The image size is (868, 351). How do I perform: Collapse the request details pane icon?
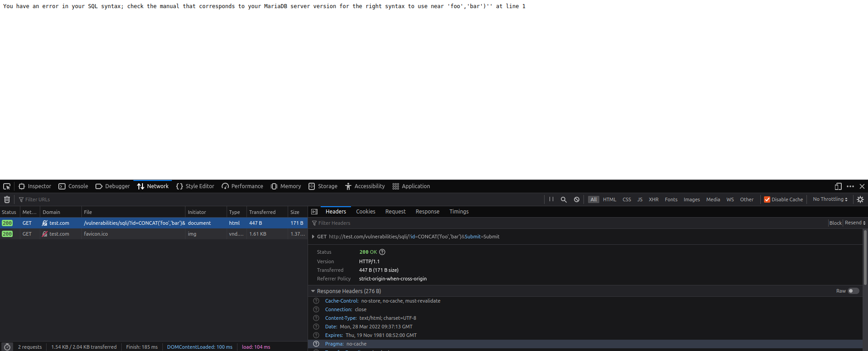point(314,212)
